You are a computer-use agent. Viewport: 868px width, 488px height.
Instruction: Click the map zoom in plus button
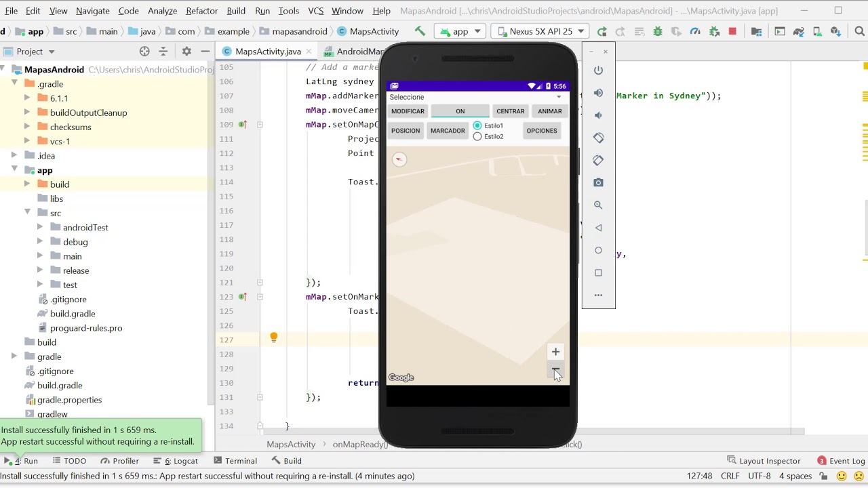tap(555, 352)
